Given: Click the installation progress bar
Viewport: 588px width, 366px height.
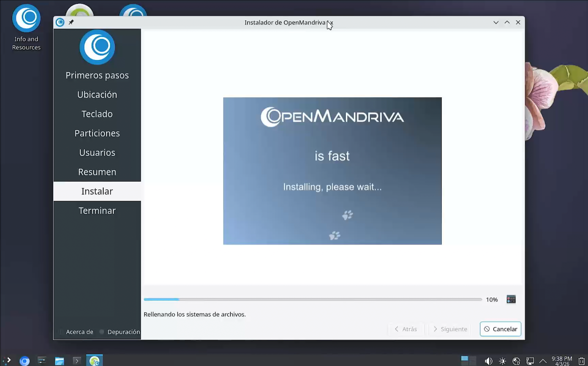Looking at the screenshot, I should click(313, 299).
